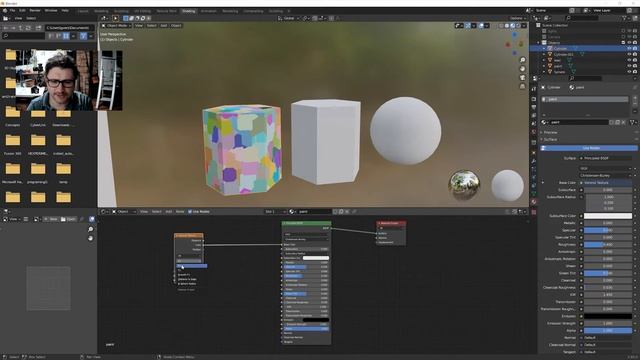640x360 pixels.
Task: Open the Render menu
Action: [35, 10]
